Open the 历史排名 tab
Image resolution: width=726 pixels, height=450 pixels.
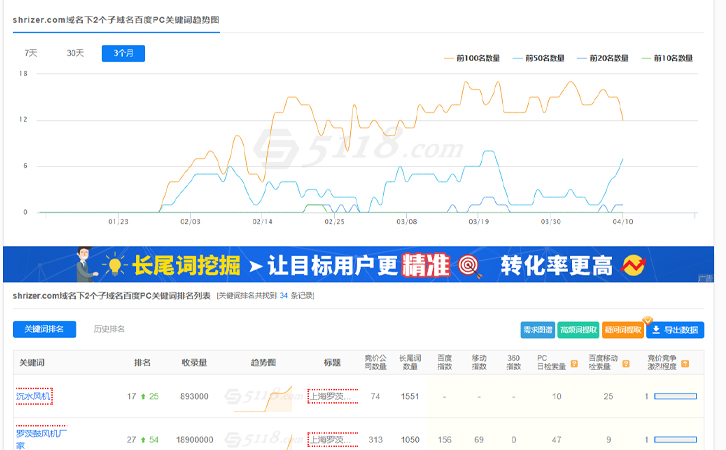[109, 329]
